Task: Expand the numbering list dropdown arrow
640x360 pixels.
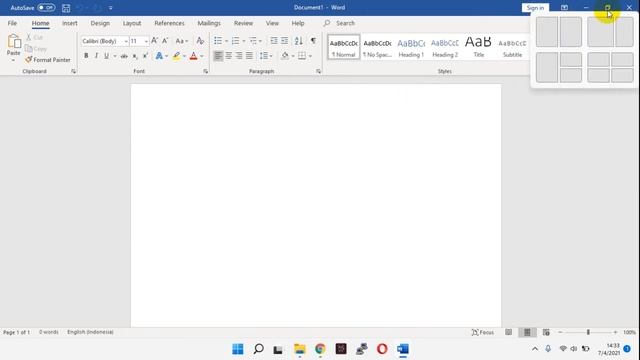Action: (x=244, y=41)
